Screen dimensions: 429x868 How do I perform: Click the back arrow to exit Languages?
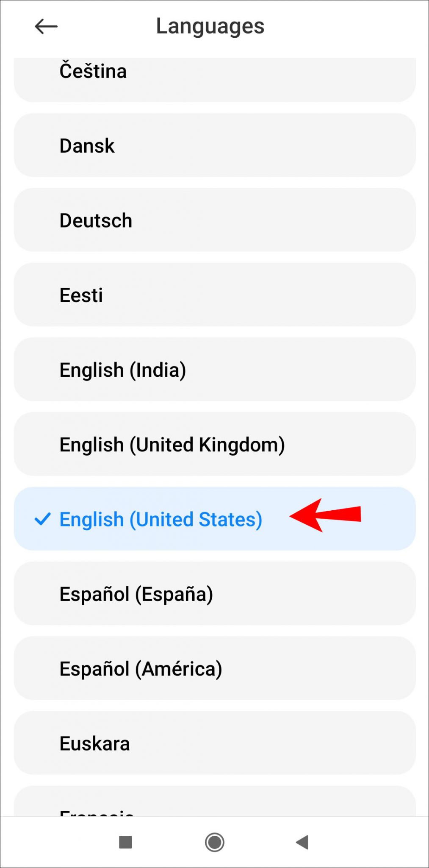pyautogui.click(x=45, y=26)
